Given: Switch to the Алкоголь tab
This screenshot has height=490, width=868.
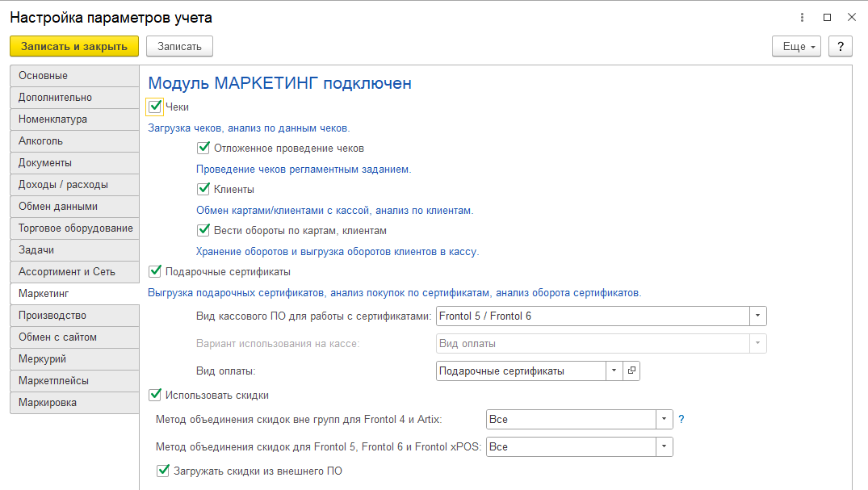Looking at the screenshot, I should tap(74, 141).
